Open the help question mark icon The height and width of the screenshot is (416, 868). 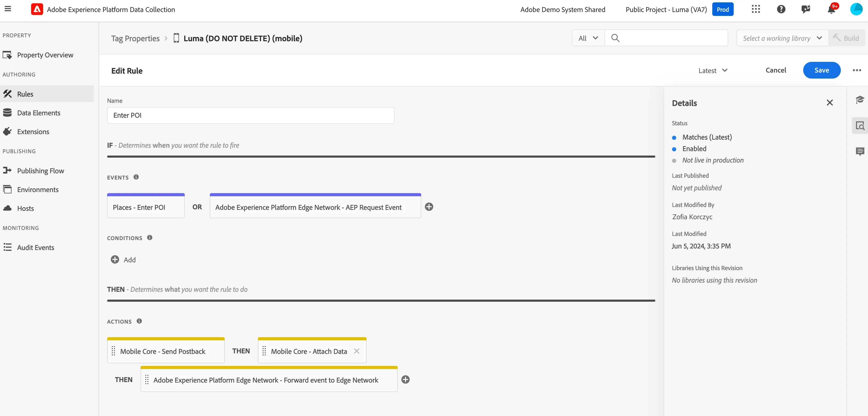[x=781, y=9]
